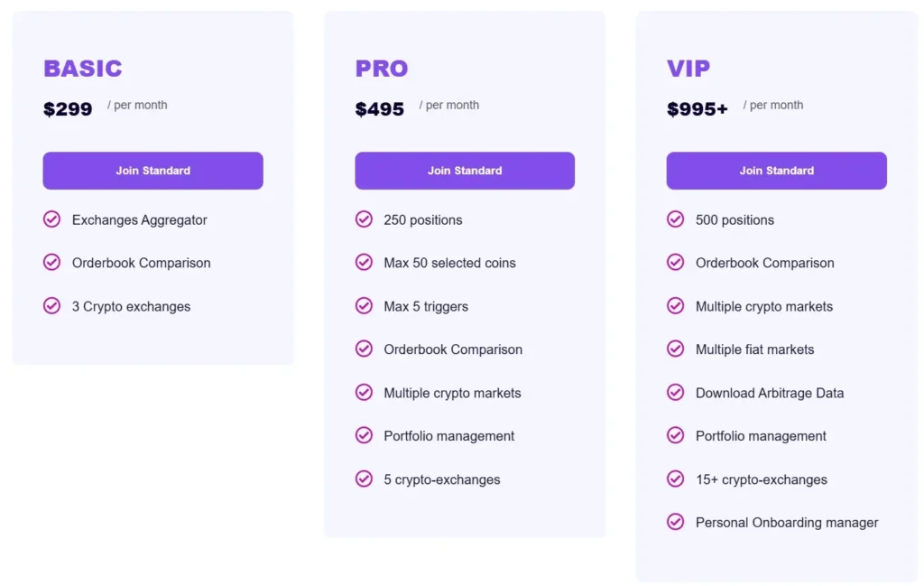Select the BASIC plan heading
Screen dimensions: 924x586
(83, 69)
